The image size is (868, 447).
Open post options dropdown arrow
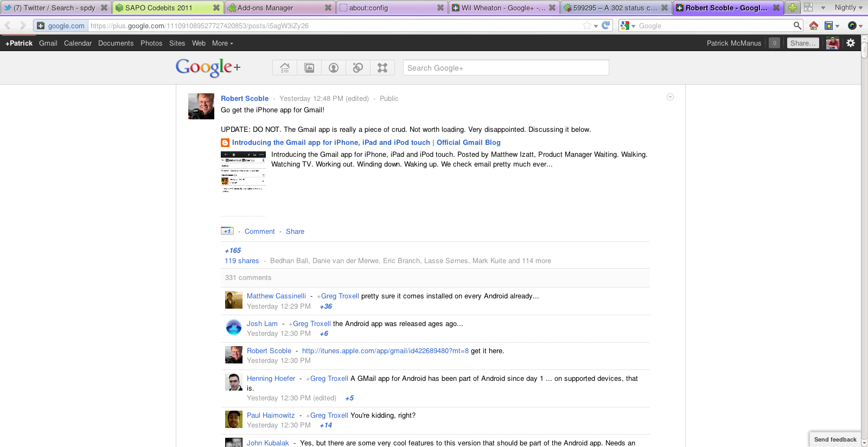(x=670, y=97)
